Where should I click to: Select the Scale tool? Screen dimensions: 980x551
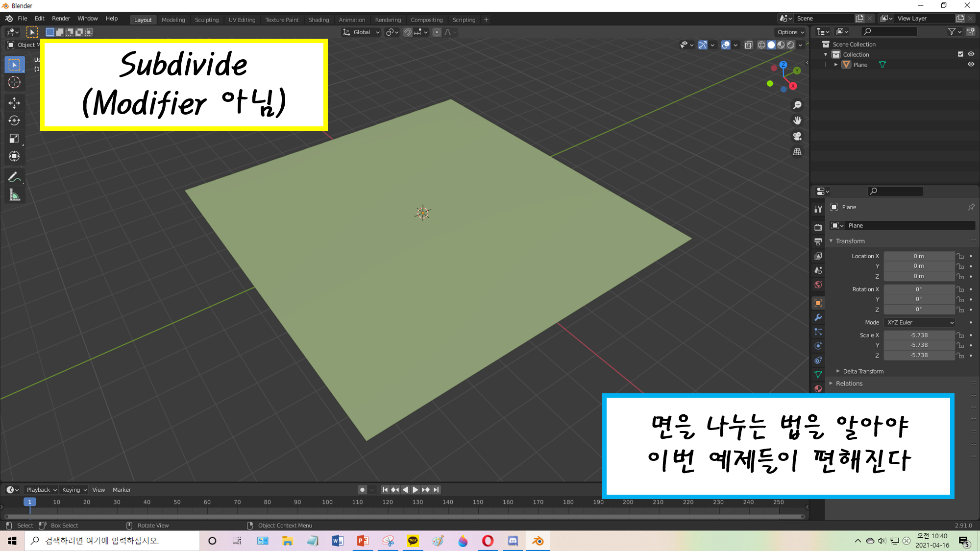point(14,139)
